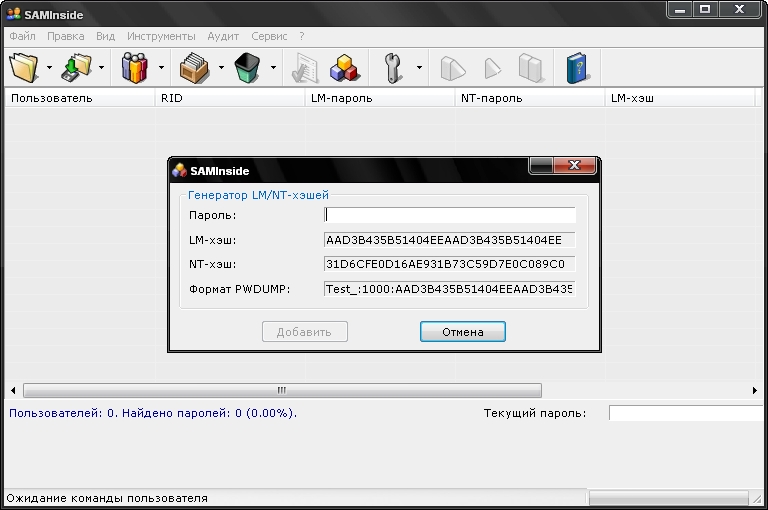Expand dropdown arrow beside trash bin icon
Image resolution: width=768 pixels, height=510 pixels.
tap(273, 68)
